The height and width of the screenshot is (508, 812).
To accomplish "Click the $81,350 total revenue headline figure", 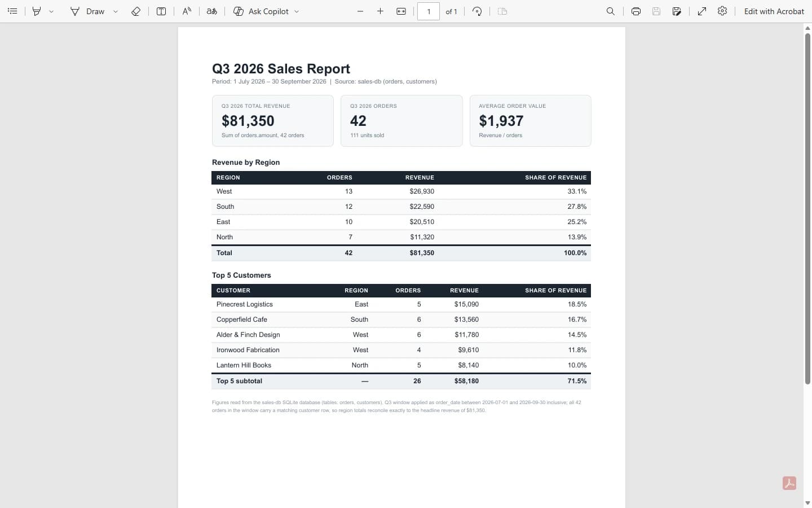I will [x=248, y=121].
